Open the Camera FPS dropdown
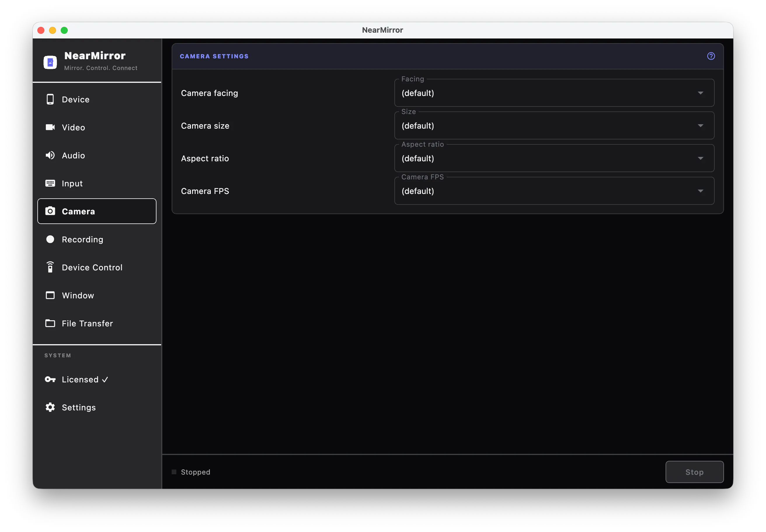766x532 pixels. click(x=554, y=191)
